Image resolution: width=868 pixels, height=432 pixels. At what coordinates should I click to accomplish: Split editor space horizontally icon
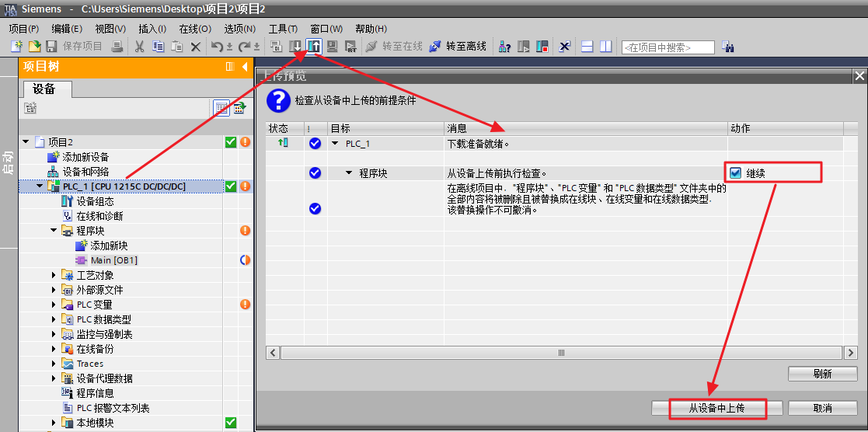(587, 47)
